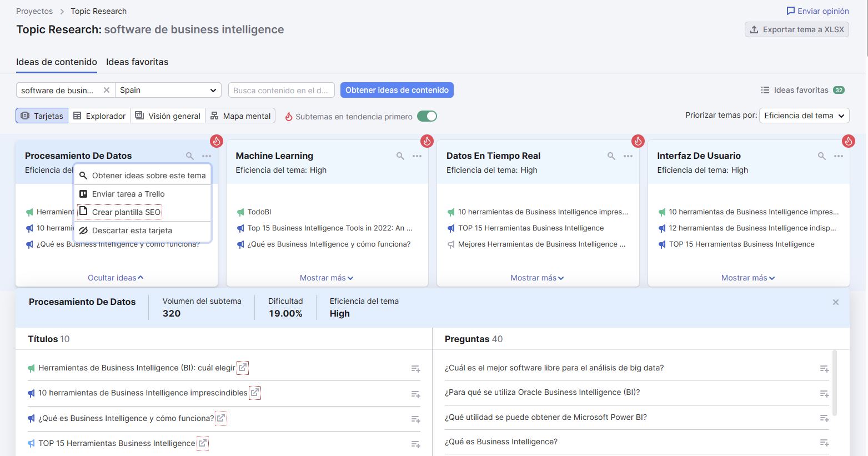Click 'Obtener ideas de contenido' button

point(397,90)
